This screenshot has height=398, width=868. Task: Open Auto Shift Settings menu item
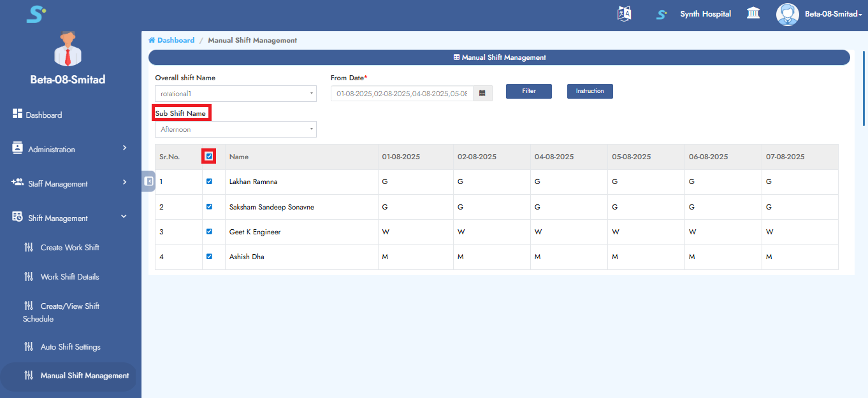(70, 347)
